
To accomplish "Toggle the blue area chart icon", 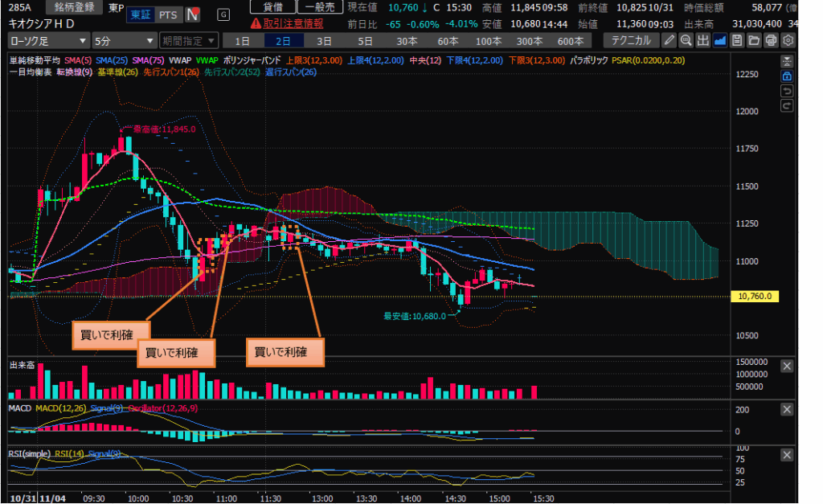I will click(x=720, y=40).
